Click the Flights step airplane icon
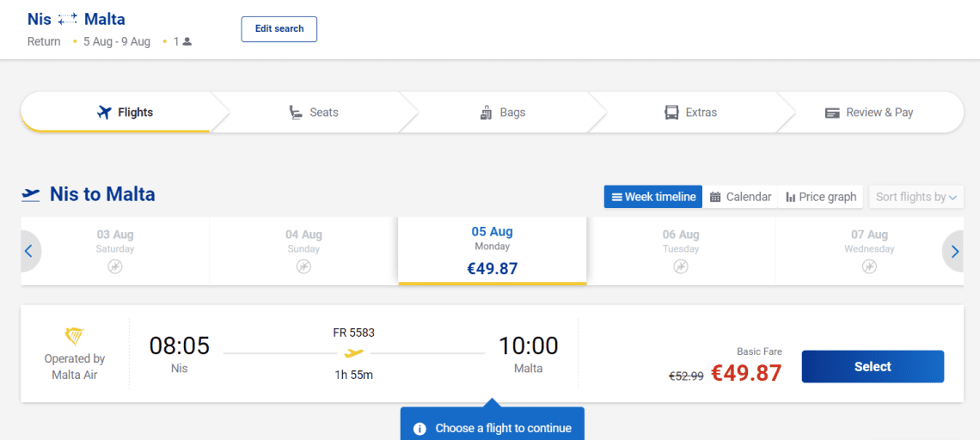This screenshot has height=440, width=980. (104, 113)
